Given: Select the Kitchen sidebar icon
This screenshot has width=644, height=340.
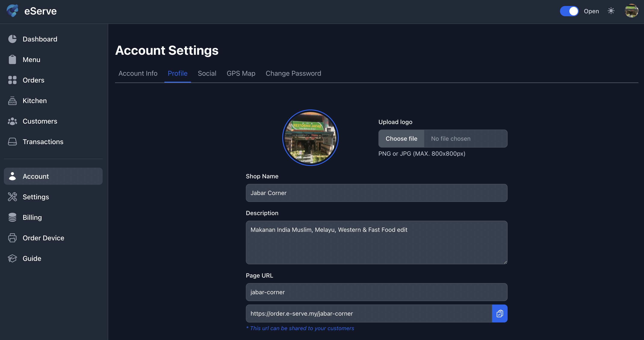Looking at the screenshot, I should tap(12, 101).
